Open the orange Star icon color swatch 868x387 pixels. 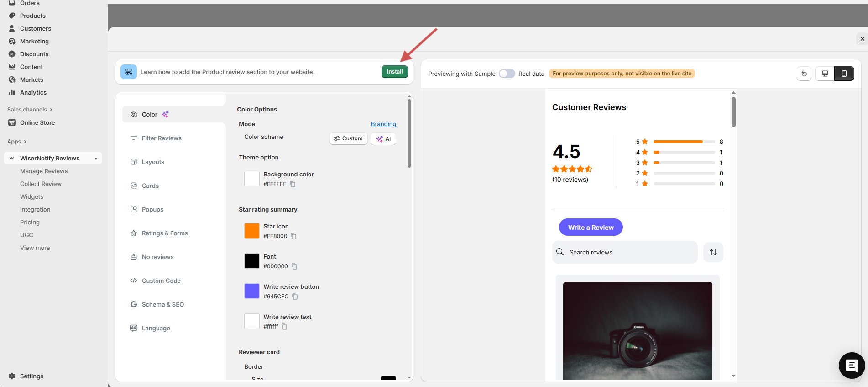tap(251, 231)
